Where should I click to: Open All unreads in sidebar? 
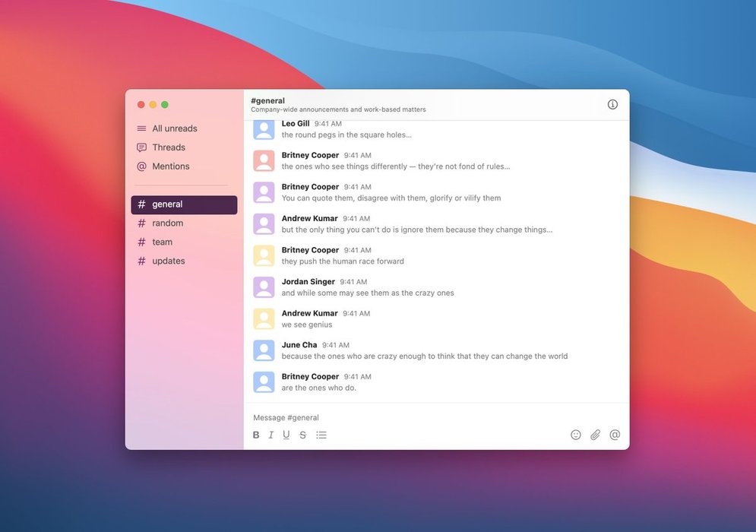(x=174, y=128)
